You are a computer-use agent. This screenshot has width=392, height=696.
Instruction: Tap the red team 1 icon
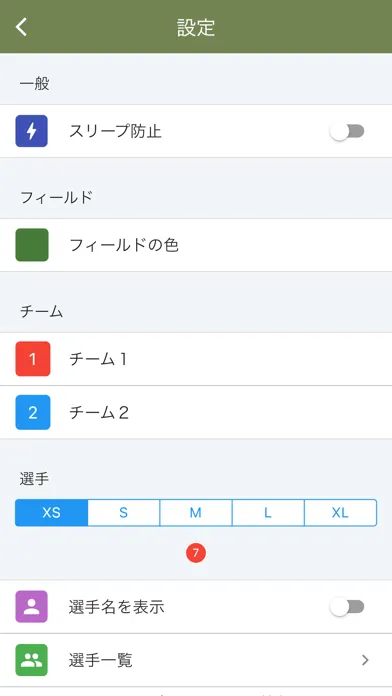click(32, 359)
